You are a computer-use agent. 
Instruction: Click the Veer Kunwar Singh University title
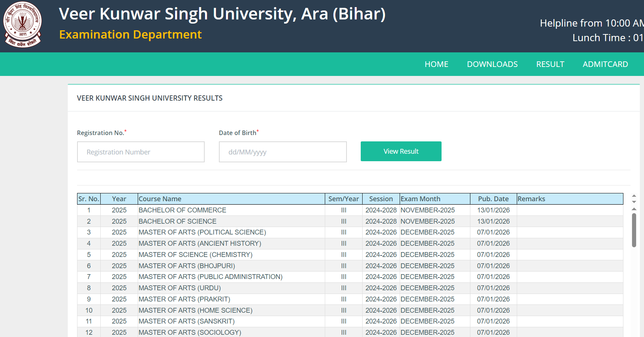click(x=222, y=14)
